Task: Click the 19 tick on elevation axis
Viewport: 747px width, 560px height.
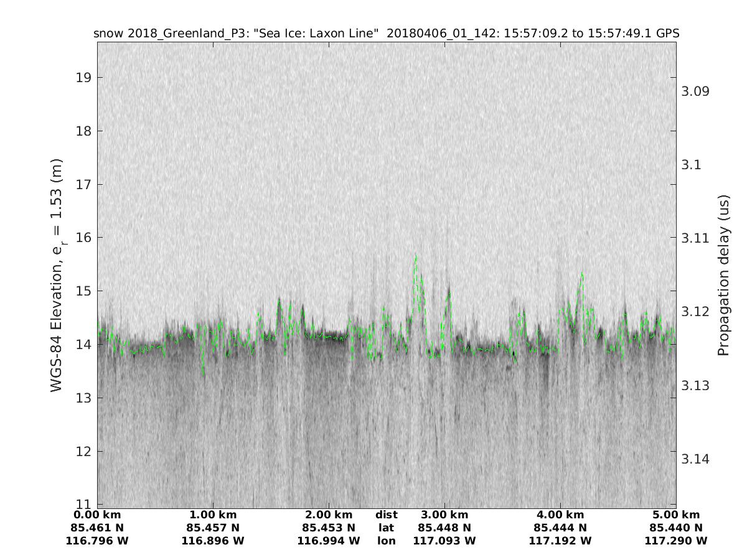Action: coord(84,78)
